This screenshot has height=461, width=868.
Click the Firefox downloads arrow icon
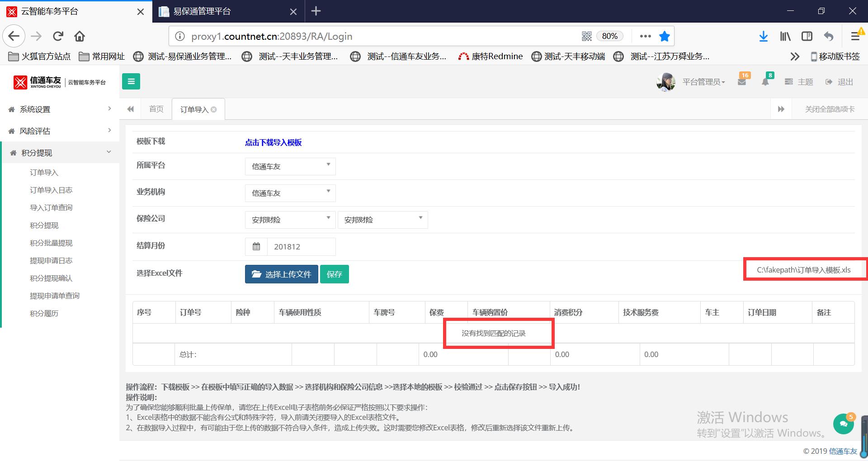click(763, 36)
